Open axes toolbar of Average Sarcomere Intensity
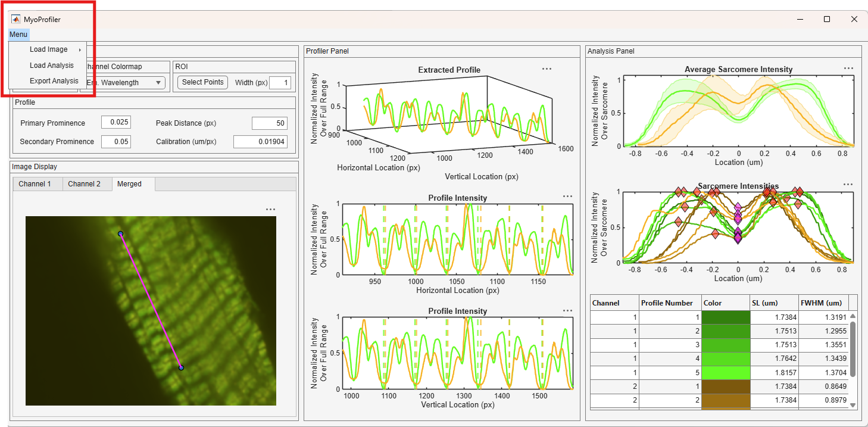This screenshot has height=427, width=868. point(848,68)
